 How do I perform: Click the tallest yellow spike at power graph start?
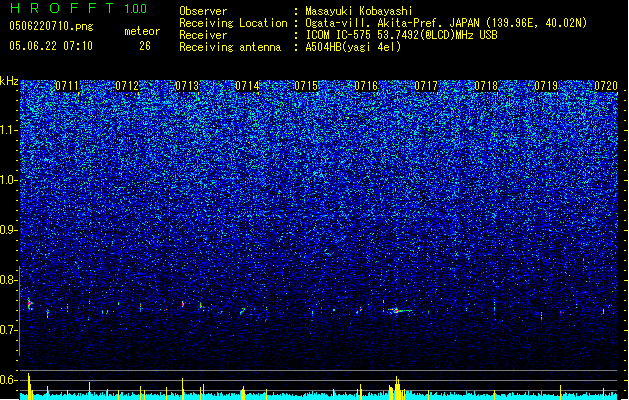[29, 386]
